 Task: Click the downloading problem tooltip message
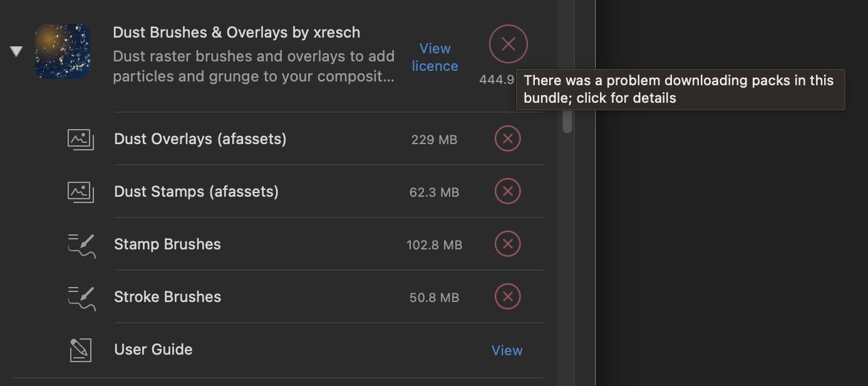coord(680,89)
